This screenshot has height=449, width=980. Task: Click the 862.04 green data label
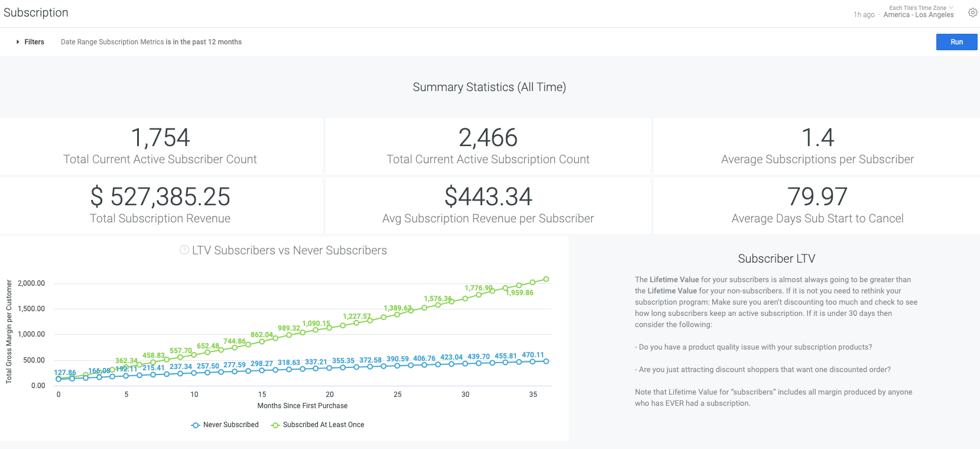click(262, 335)
